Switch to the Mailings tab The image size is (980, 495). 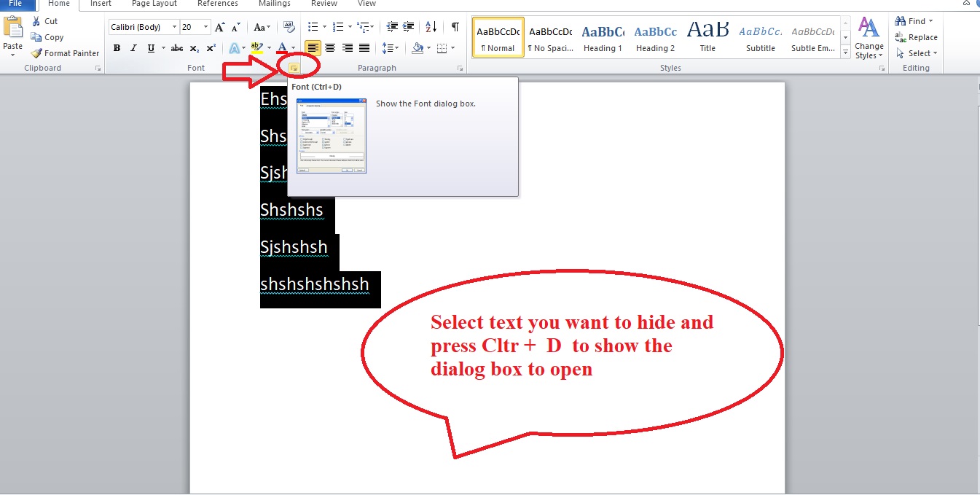274,4
